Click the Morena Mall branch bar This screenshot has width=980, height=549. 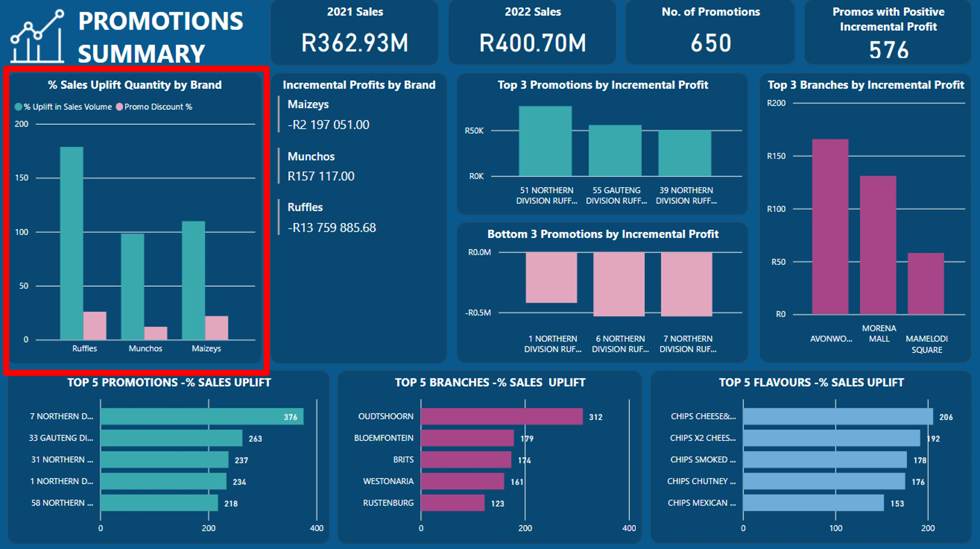[x=878, y=245]
